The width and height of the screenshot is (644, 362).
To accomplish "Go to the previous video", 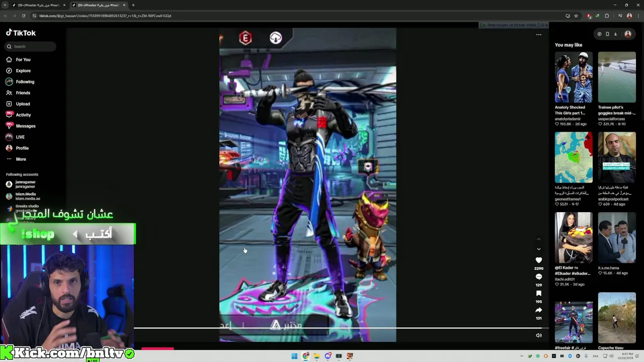I will 539,239.
